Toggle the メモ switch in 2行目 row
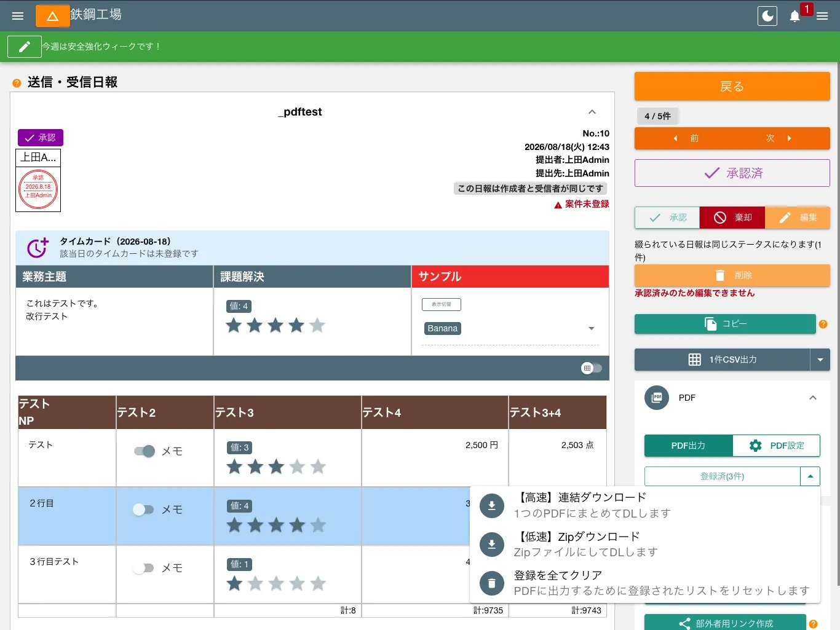This screenshot has width=840, height=630. pos(143,510)
